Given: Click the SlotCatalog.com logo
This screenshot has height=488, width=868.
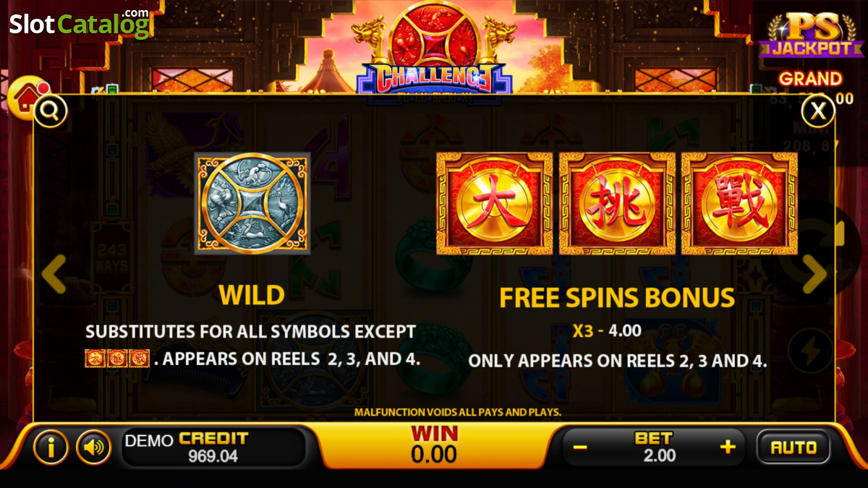Looking at the screenshot, I should pos(80,23).
